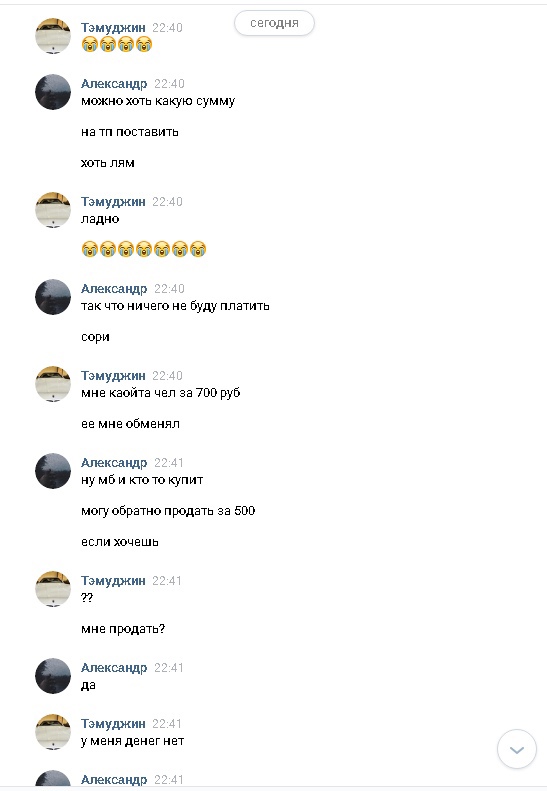Select the message 'хоть лям'
547x791 pixels.
point(107,163)
